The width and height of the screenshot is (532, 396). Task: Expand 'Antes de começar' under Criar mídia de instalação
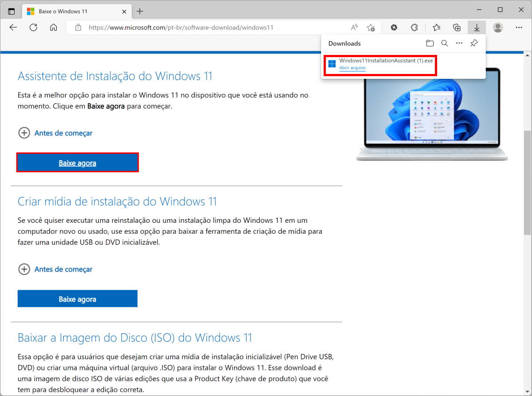point(55,269)
